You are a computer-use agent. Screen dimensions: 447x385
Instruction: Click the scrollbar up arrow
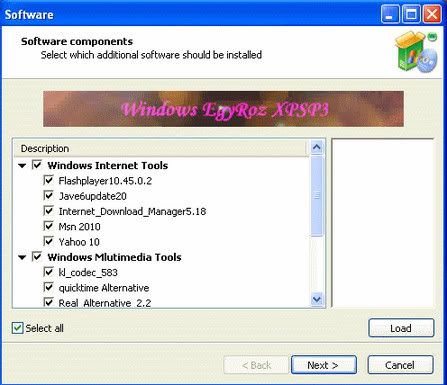[x=317, y=147]
